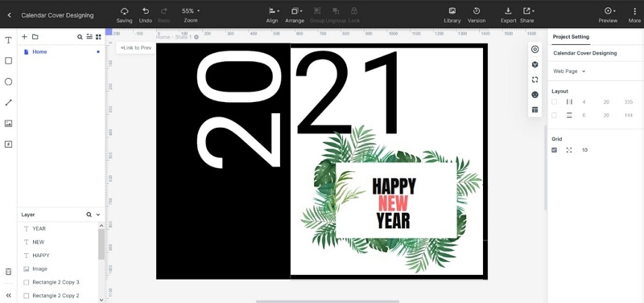The height and width of the screenshot is (303, 644).
Task: Edit the column width value 335
Action: click(629, 102)
